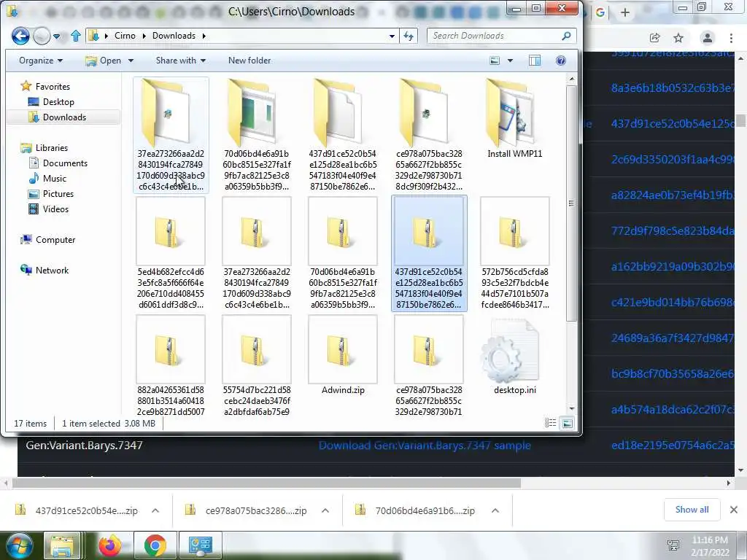Viewport: 747px width, 560px height.
Task: Select the 882a04265361d58 zip file
Action: (171, 366)
